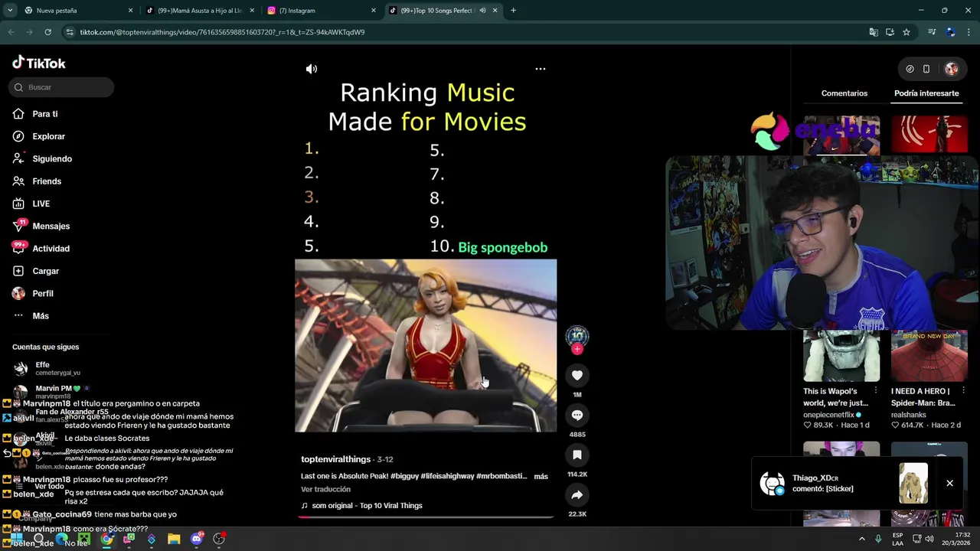The width and height of the screenshot is (980, 551).
Task: Reload the current page
Action: pos(47,32)
